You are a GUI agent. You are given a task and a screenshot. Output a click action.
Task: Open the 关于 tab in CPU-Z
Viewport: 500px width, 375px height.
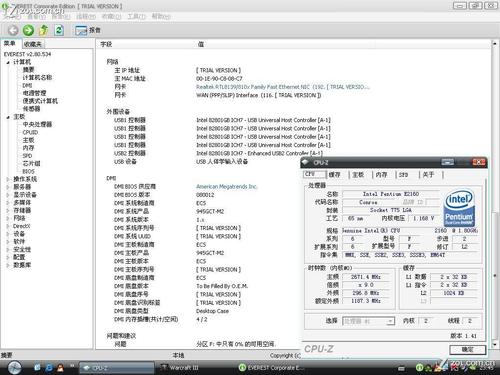pyautogui.click(x=428, y=174)
